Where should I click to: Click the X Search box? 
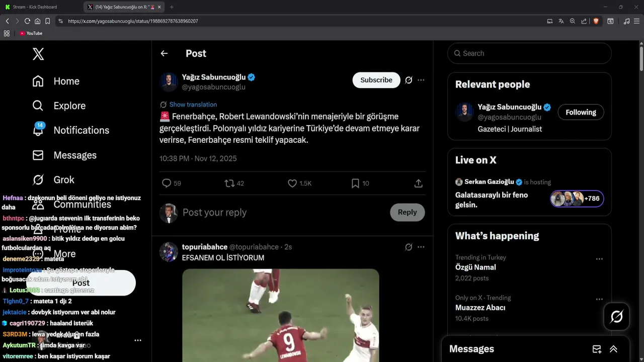point(529,53)
